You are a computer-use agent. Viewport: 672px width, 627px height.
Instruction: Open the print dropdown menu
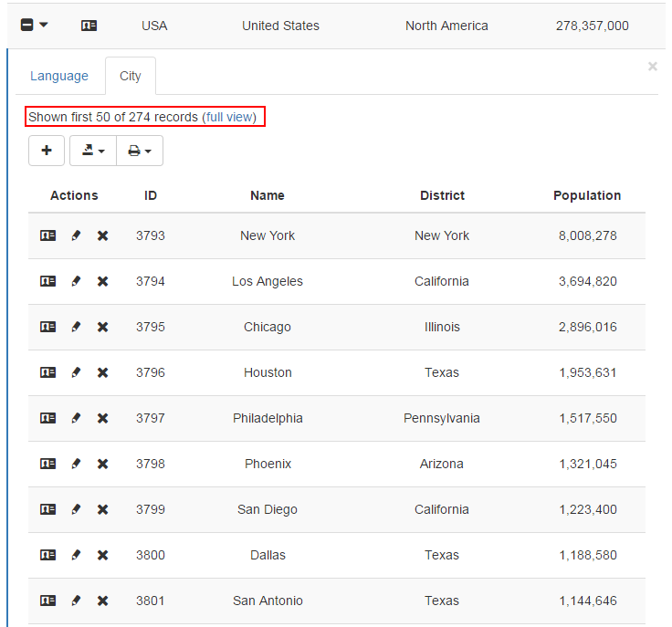pos(140,151)
